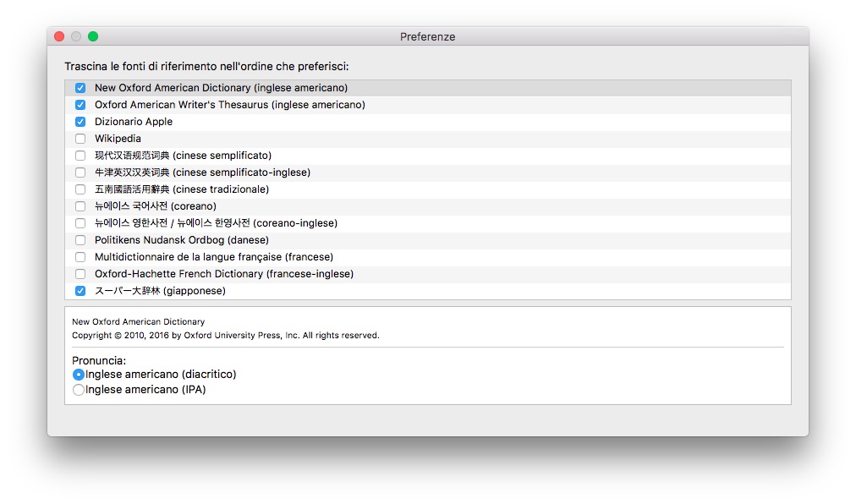Tick the coreano dictionary checkbox
Screen dimensions: 856x504
pyautogui.click(x=80, y=206)
